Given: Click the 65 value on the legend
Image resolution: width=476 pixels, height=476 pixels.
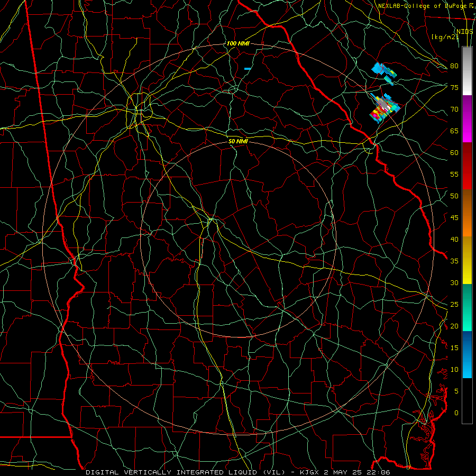Looking at the screenshot, I should (454, 131).
